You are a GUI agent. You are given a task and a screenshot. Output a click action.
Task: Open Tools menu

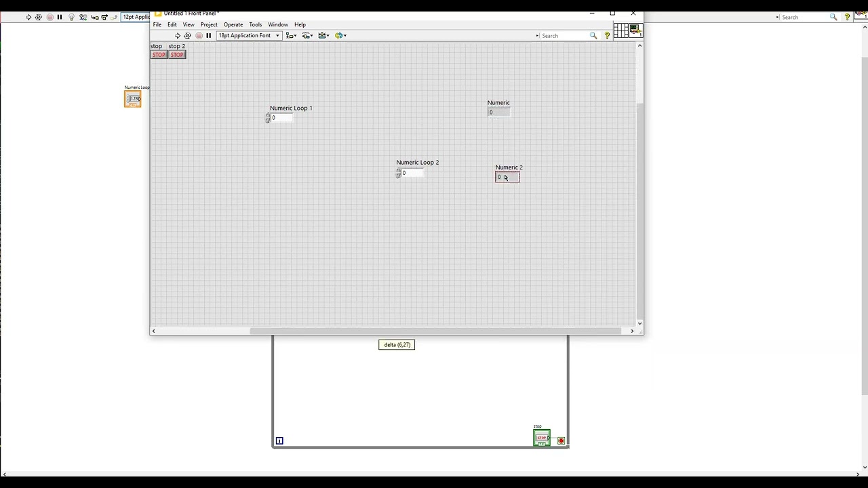(256, 24)
